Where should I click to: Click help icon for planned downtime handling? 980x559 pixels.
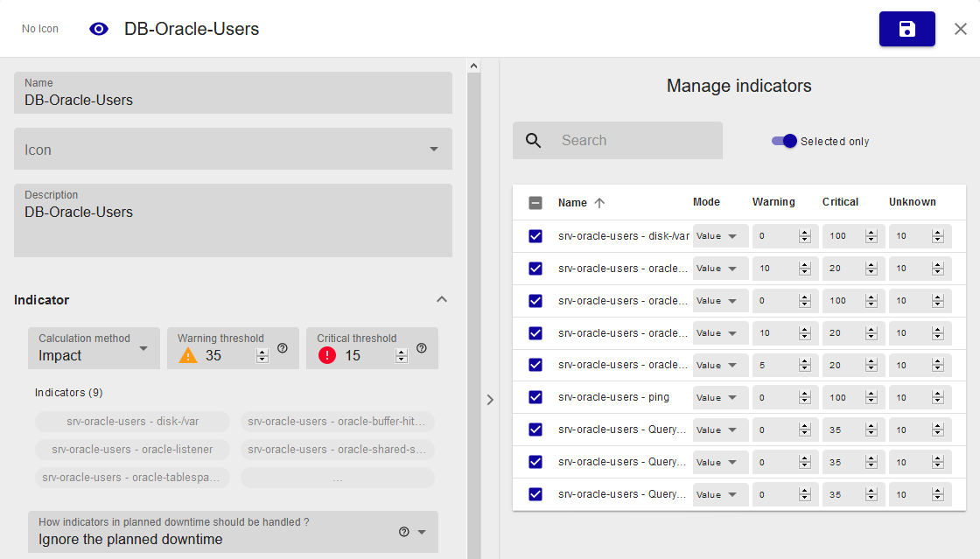(403, 532)
